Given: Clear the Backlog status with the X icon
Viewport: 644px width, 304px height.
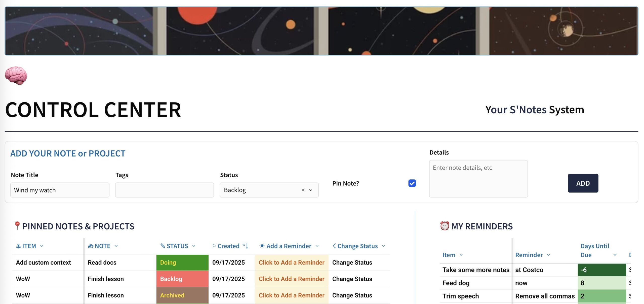Looking at the screenshot, I should click(x=303, y=190).
